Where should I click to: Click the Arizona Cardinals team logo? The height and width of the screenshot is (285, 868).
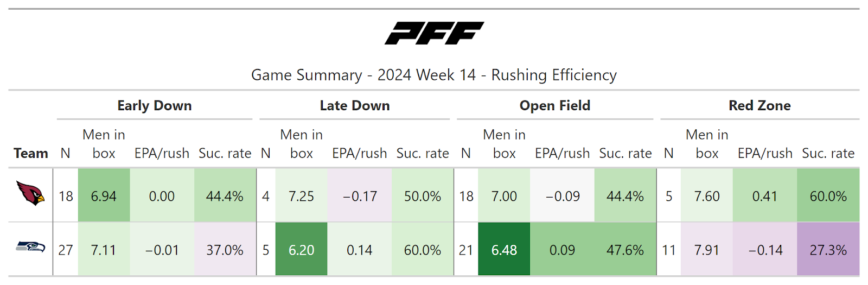(30, 193)
